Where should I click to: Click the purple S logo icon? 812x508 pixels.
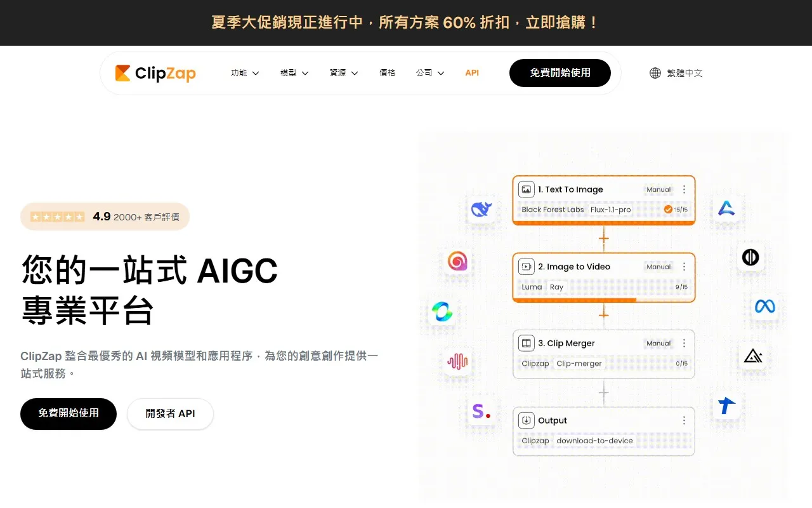coord(481,411)
